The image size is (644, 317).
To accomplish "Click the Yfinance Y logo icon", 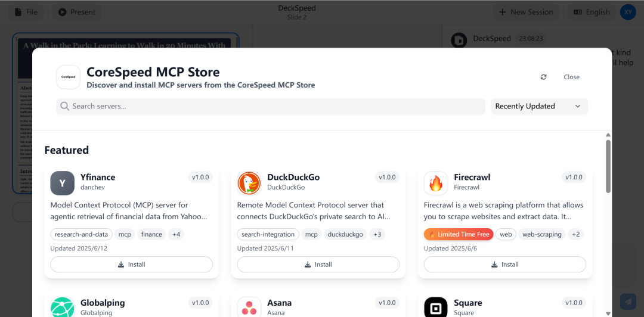I will [62, 183].
